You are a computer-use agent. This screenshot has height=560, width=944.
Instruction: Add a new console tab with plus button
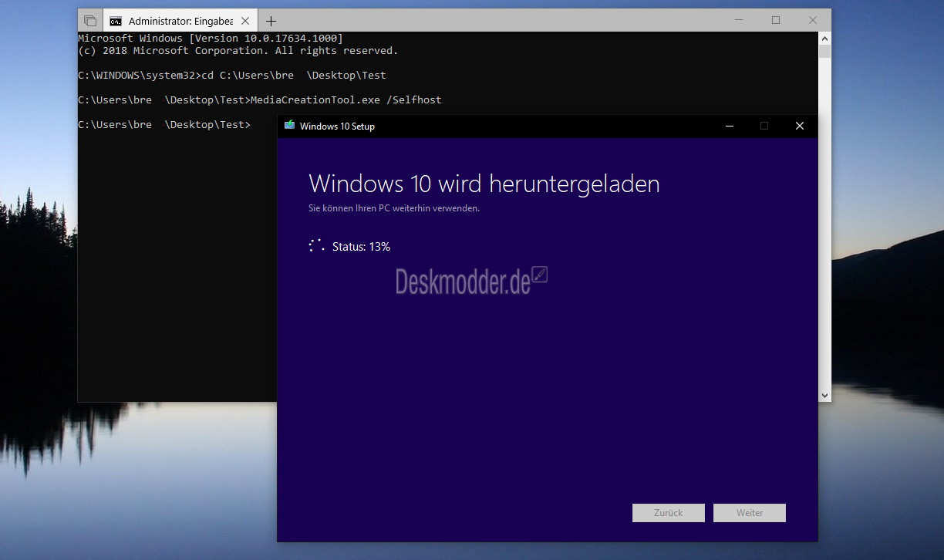[x=271, y=21]
